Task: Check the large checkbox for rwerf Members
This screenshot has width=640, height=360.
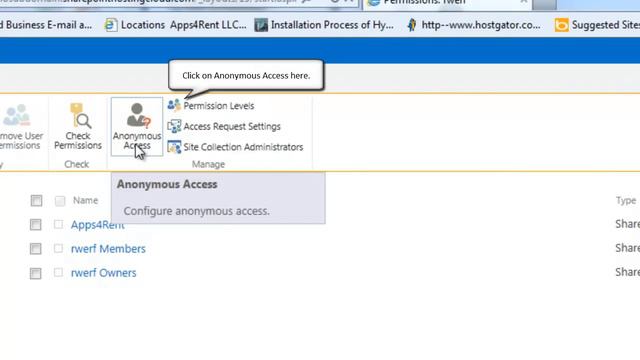Action: coord(36,249)
